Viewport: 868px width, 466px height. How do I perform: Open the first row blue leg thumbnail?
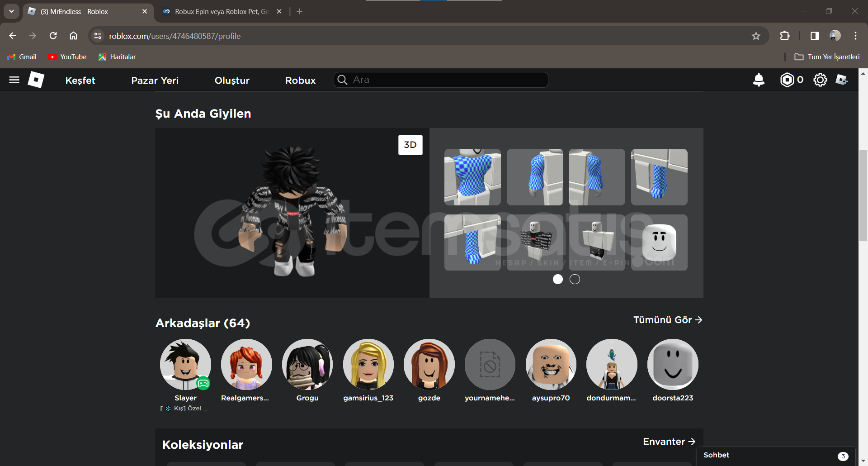[x=659, y=177]
